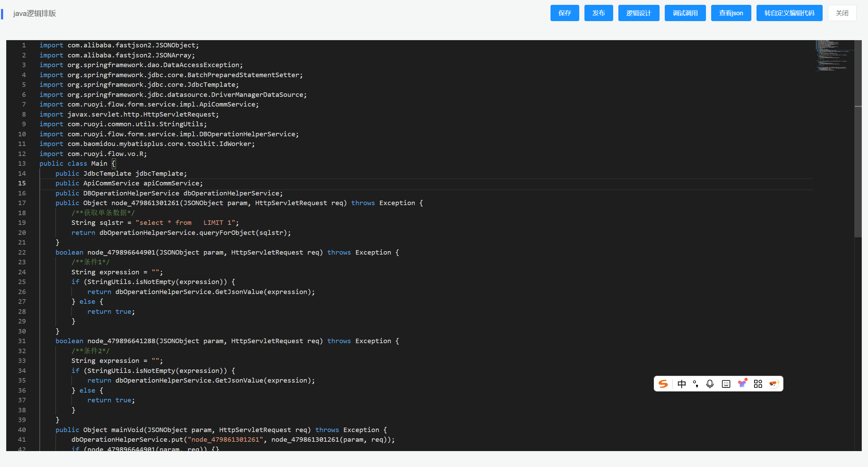Switch to 逻辑设计 logic design view
Screen dimensions: 868x467
pyautogui.click(x=638, y=13)
